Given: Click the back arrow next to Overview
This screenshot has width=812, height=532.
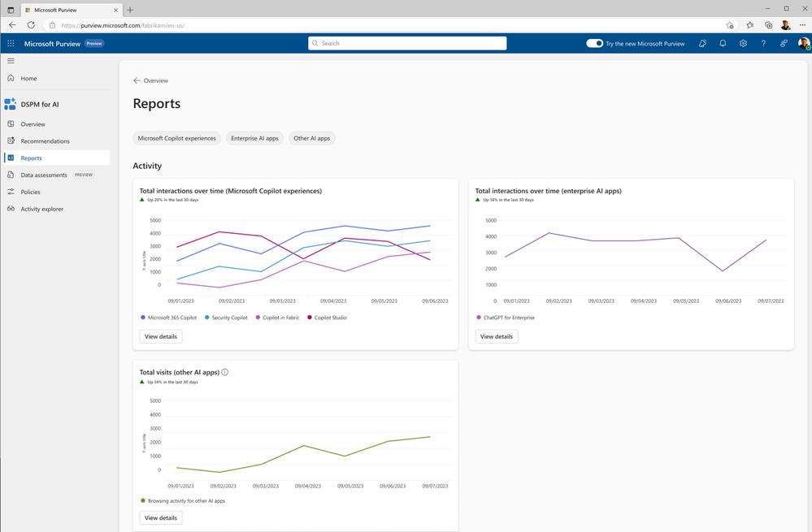Looking at the screenshot, I should tap(137, 80).
